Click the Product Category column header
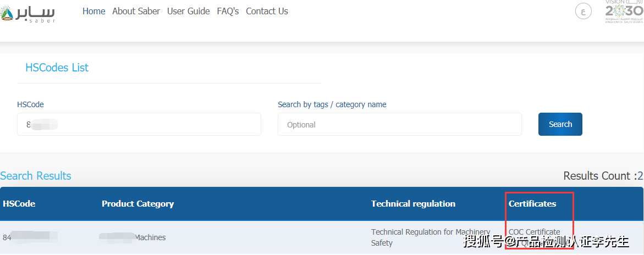 click(x=137, y=204)
